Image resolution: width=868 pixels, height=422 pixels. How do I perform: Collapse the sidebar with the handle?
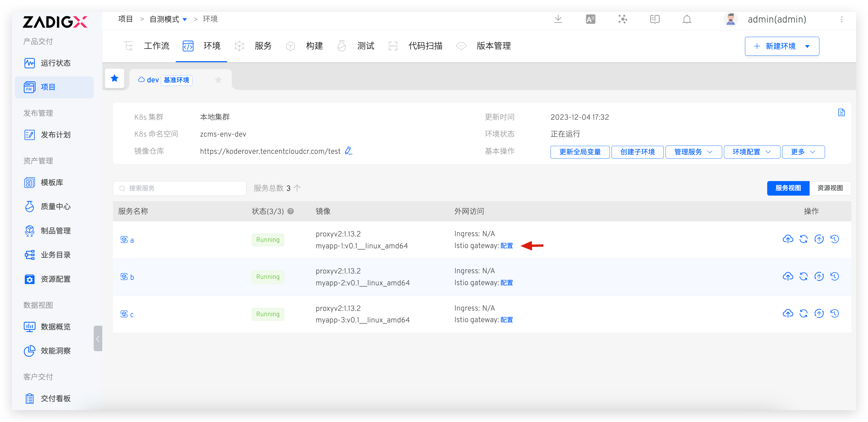pos(98,338)
